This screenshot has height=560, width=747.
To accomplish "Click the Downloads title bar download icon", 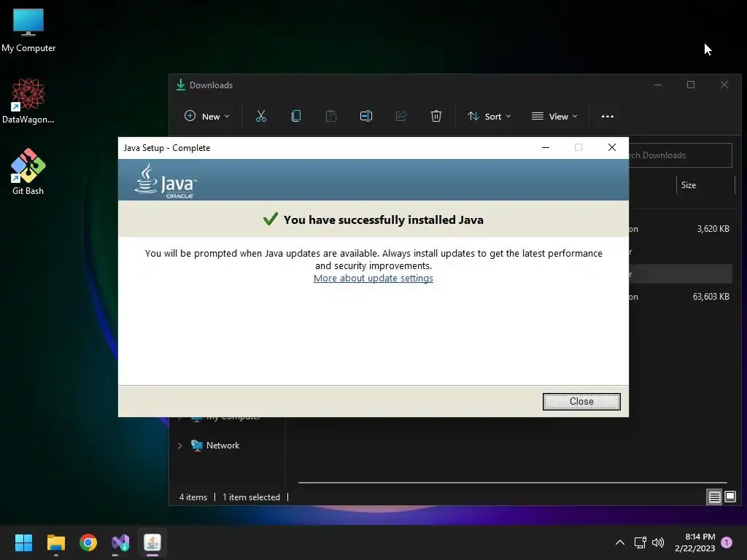I will pos(181,85).
